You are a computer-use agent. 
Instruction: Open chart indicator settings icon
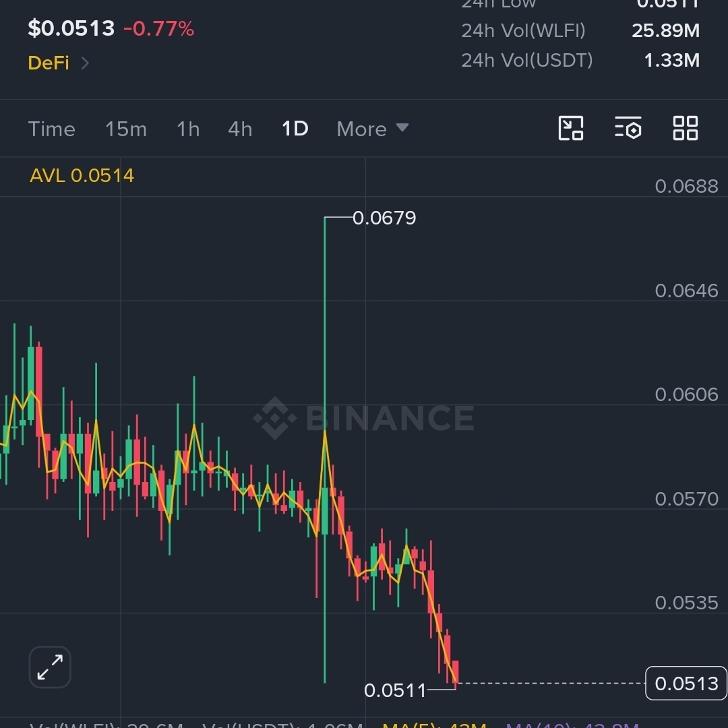[x=628, y=128]
